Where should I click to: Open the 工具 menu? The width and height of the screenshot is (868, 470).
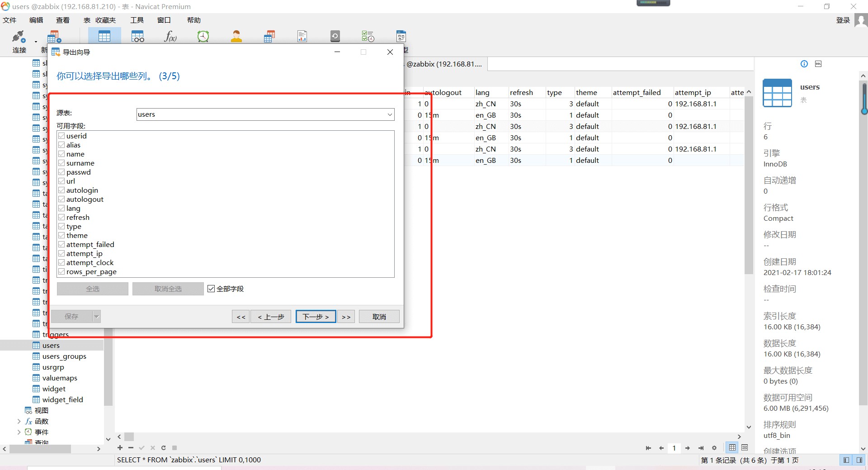click(137, 20)
